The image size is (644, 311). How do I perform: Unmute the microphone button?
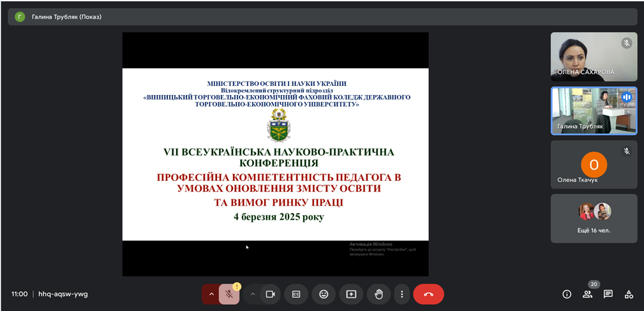point(228,294)
